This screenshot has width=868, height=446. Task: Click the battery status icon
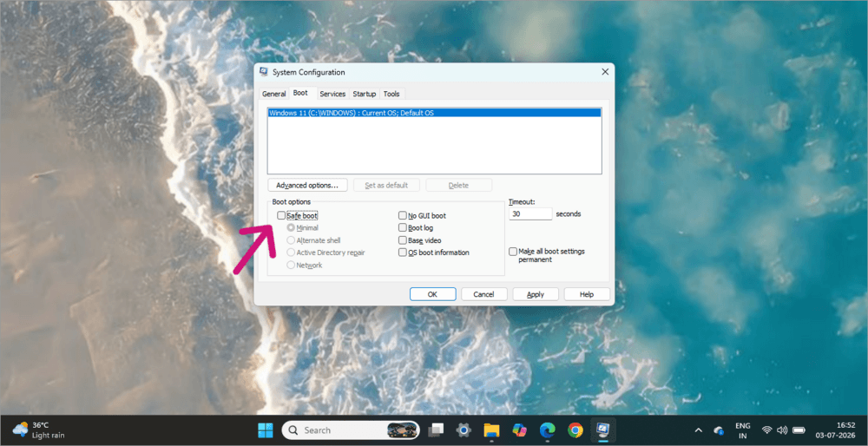[x=799, y=430]
